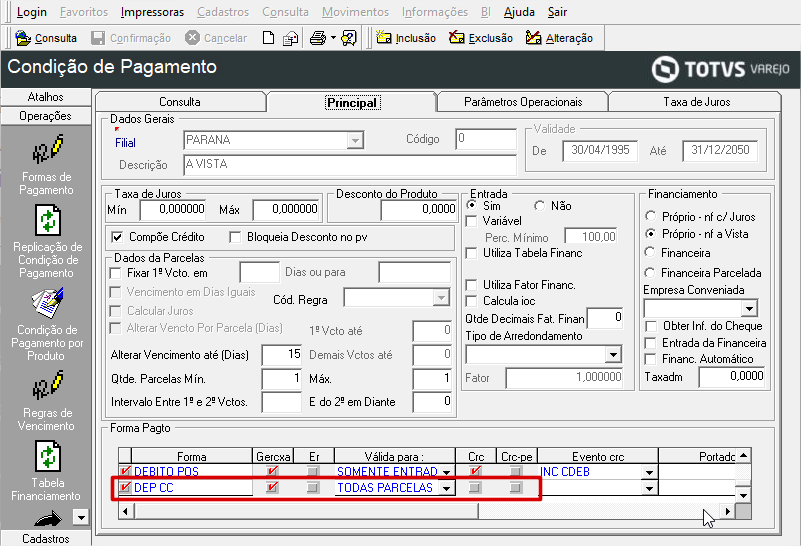This screenshot has height=546, width=801.
Task: Select Entrada Sim radio button
Action: 472,205
